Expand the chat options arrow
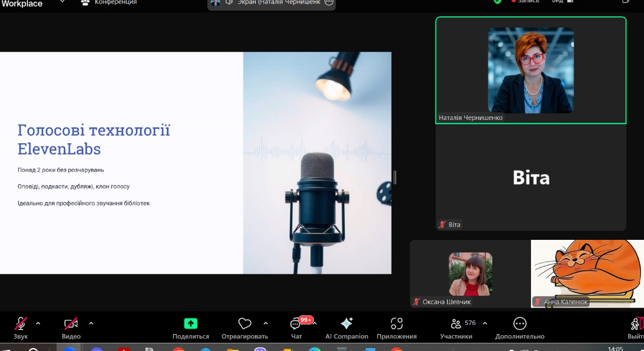 coord(315,324)
